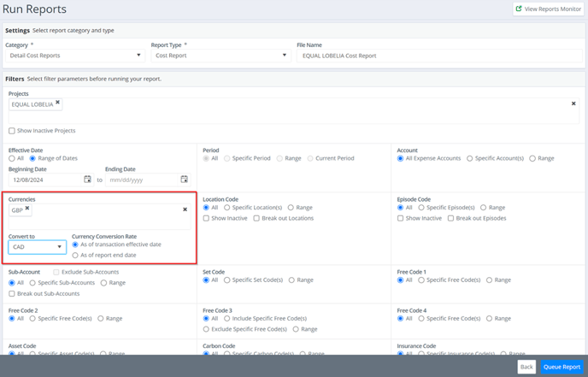Select Specific Account(s) radio
The width and height of the screenshot is (588, 377).
(469, 158)
